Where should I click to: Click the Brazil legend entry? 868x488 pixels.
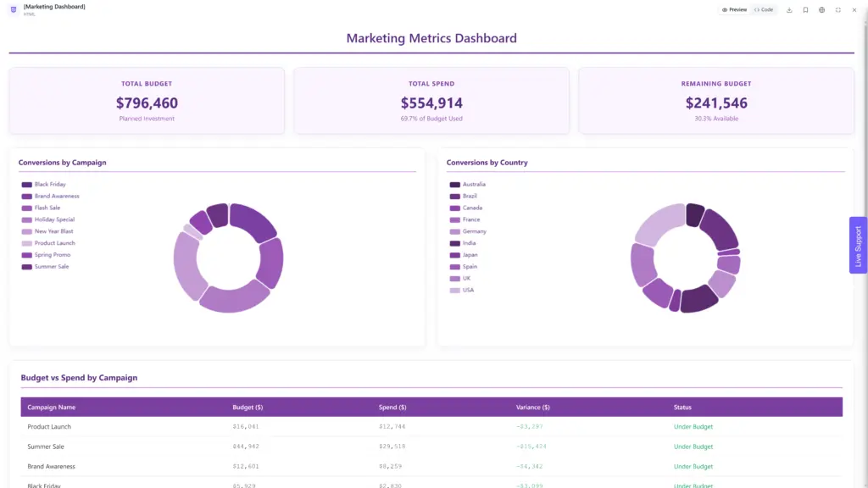coord(464,196)
